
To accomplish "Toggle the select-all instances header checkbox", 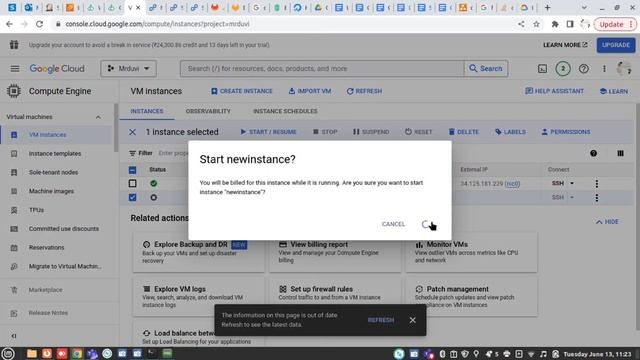I will pyautogui.click(x=132, y=170).
